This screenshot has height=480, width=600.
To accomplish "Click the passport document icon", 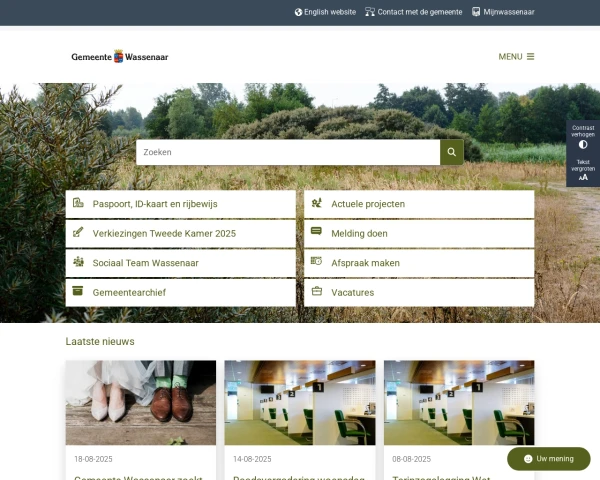I will tap(78, 202).
